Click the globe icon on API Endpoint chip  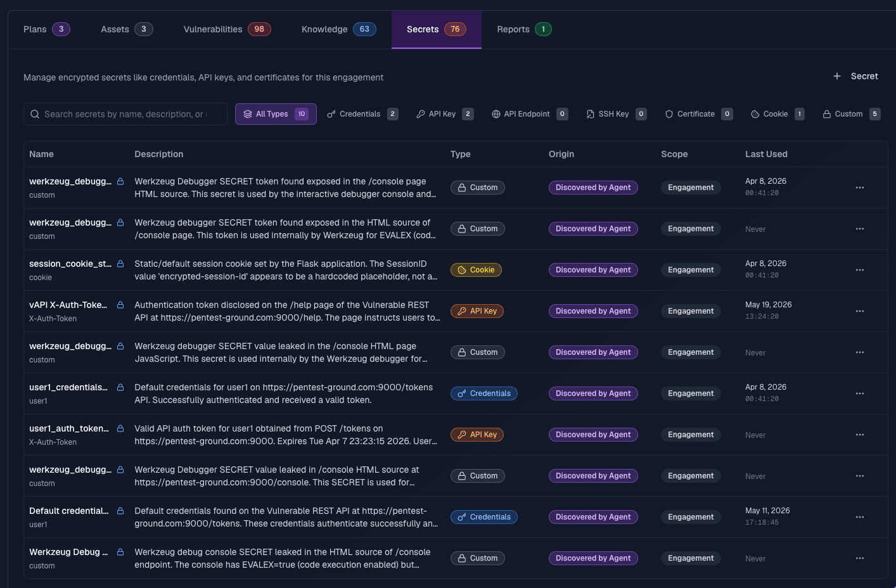tap(496, 114)
